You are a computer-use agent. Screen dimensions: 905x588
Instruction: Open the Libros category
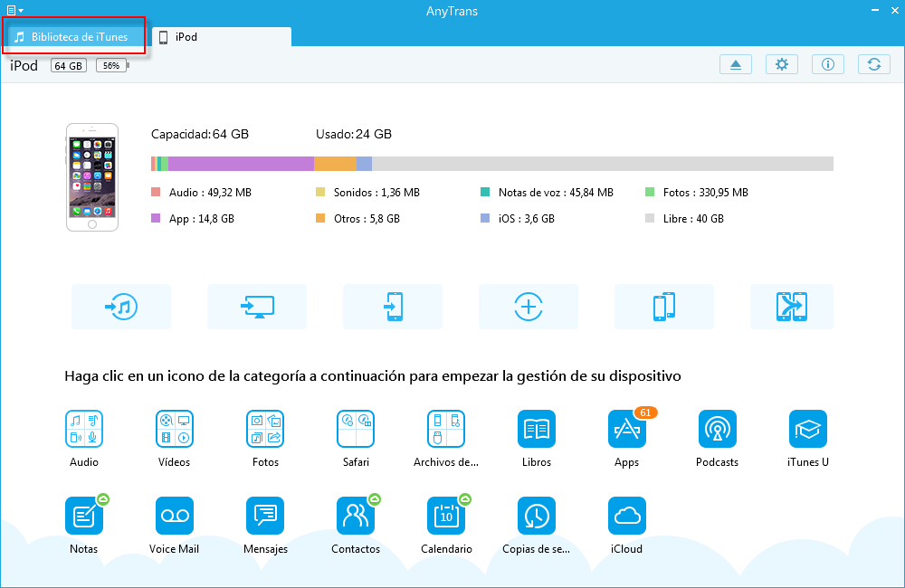coord(537,429)
